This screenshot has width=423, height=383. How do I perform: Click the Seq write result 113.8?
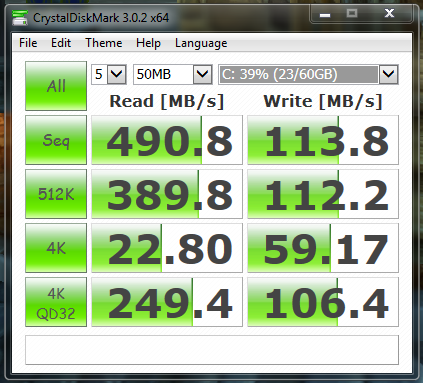pyautogui.click(x=323, y=140)
